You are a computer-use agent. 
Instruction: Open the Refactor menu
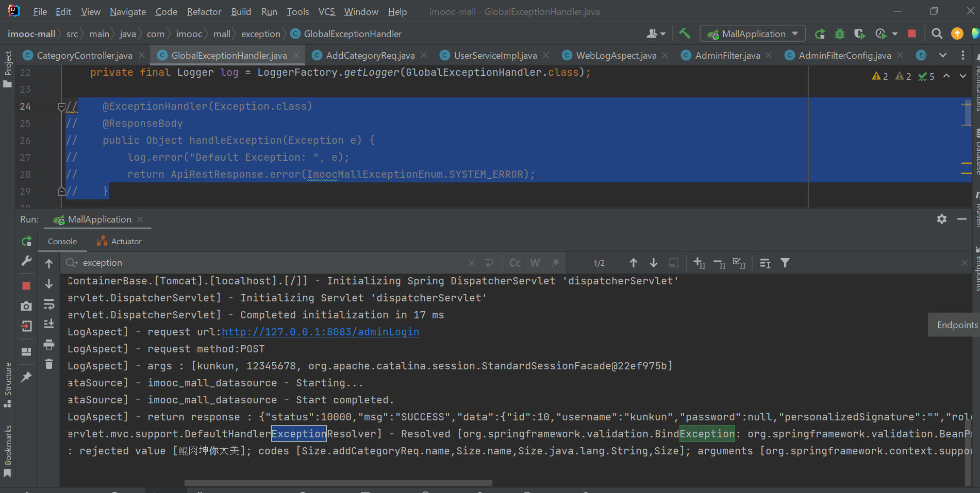204,11
